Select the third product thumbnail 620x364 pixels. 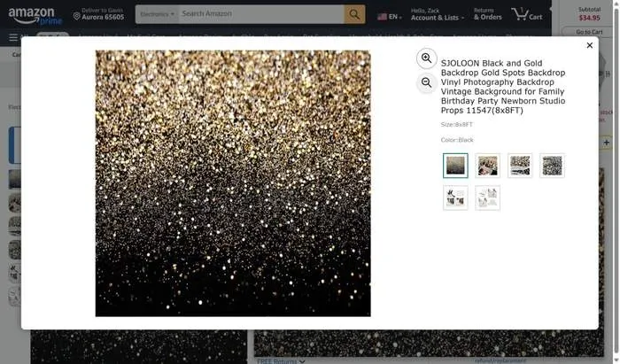(x=520, y=166)
